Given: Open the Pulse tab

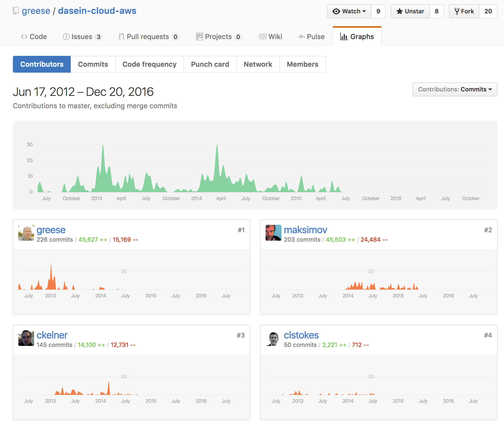Looking at the screenshot, I should point(311,37).
